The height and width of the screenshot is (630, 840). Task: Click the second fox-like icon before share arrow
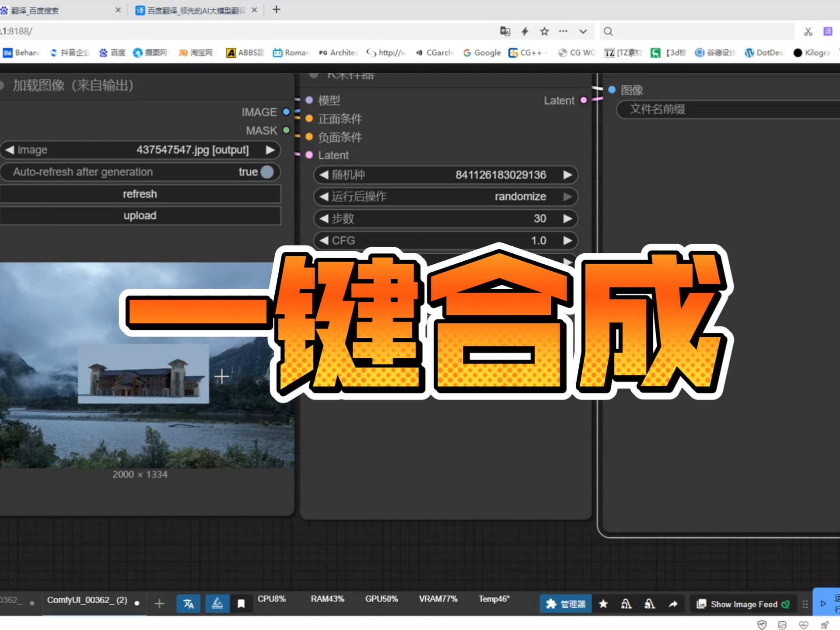click(650, 604)
